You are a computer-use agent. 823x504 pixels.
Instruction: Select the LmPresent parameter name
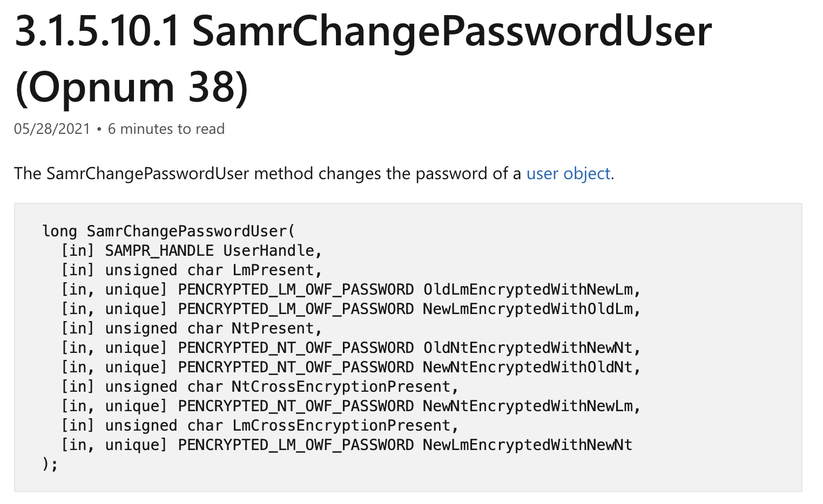tap(273, 270)
